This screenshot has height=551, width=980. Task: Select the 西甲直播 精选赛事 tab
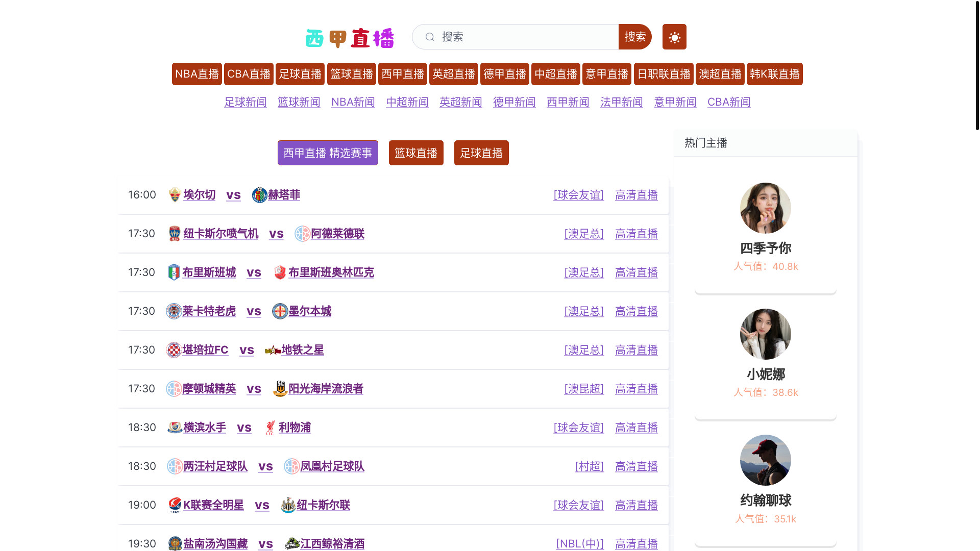pos(328,153)
